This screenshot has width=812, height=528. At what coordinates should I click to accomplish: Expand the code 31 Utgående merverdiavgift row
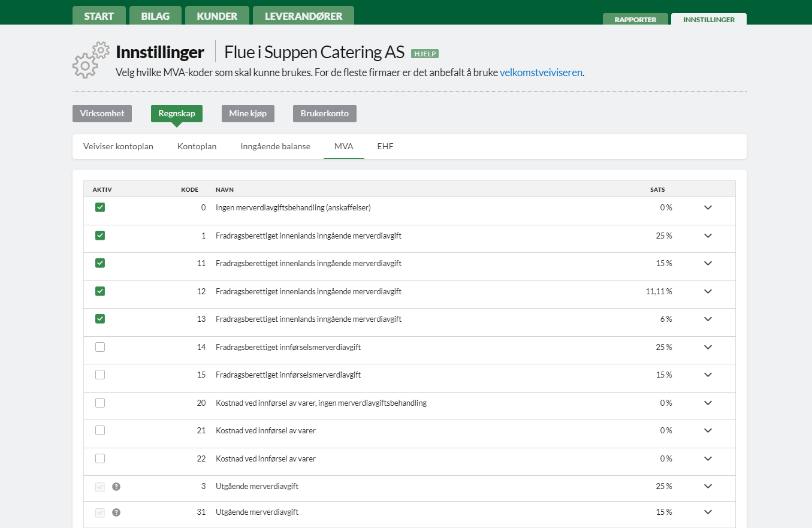tap(708, 512)
